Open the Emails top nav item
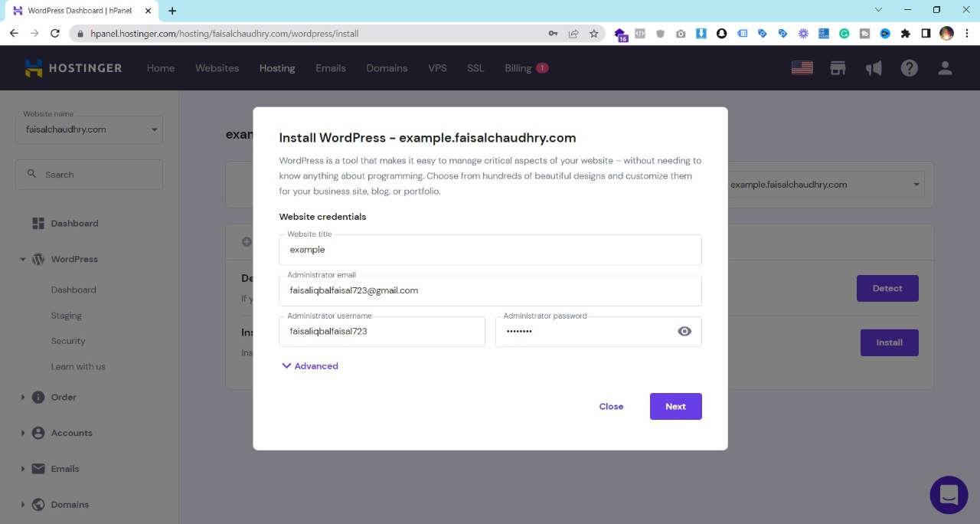This screenshot has height=524, width=980. click(x=331, y=68)
